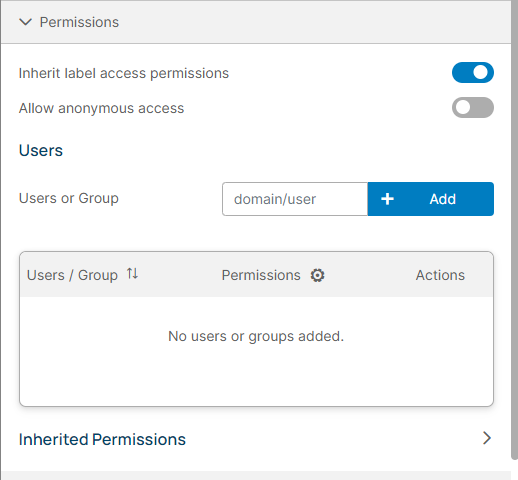Collapse the Permissions section chevron
This screenshot has width=518, height=480.
[x=25, y=22]
